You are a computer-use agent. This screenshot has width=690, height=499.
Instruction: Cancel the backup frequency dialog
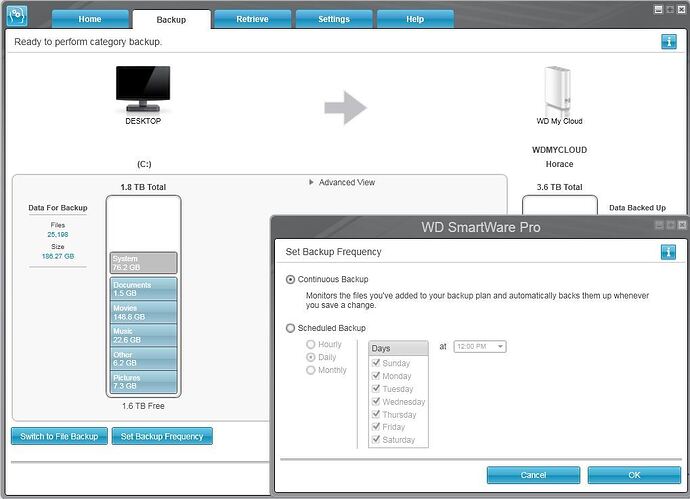(533, 475)
